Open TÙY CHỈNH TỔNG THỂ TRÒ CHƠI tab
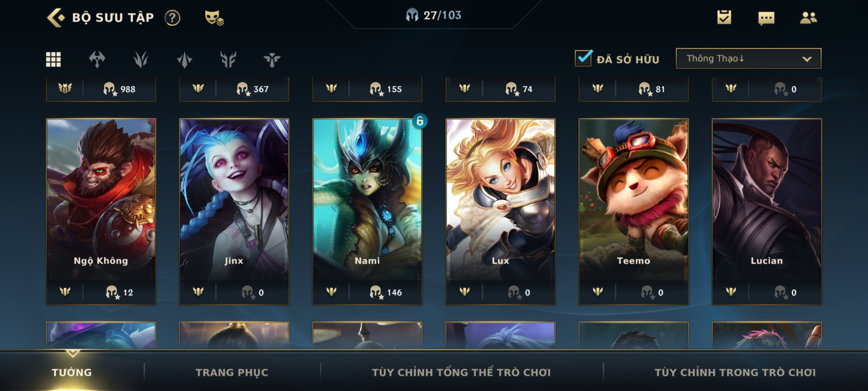Screen dimensions: 868x391 click(461, 373)
